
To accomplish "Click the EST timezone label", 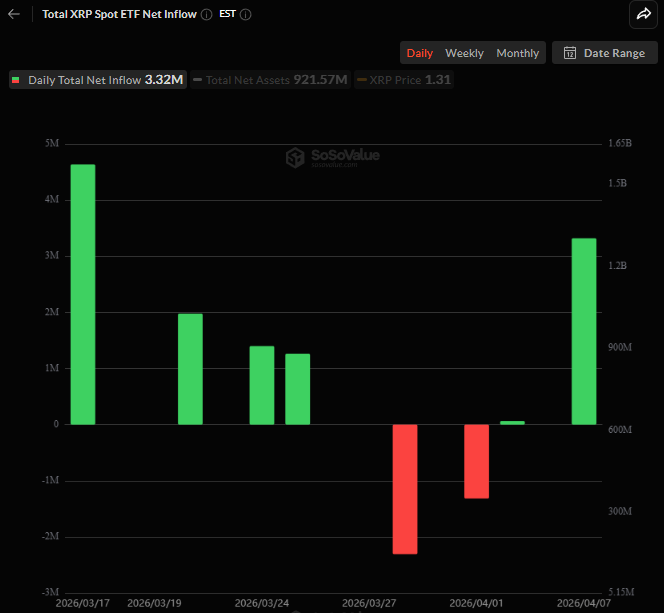I will click(x=227, y=14).
